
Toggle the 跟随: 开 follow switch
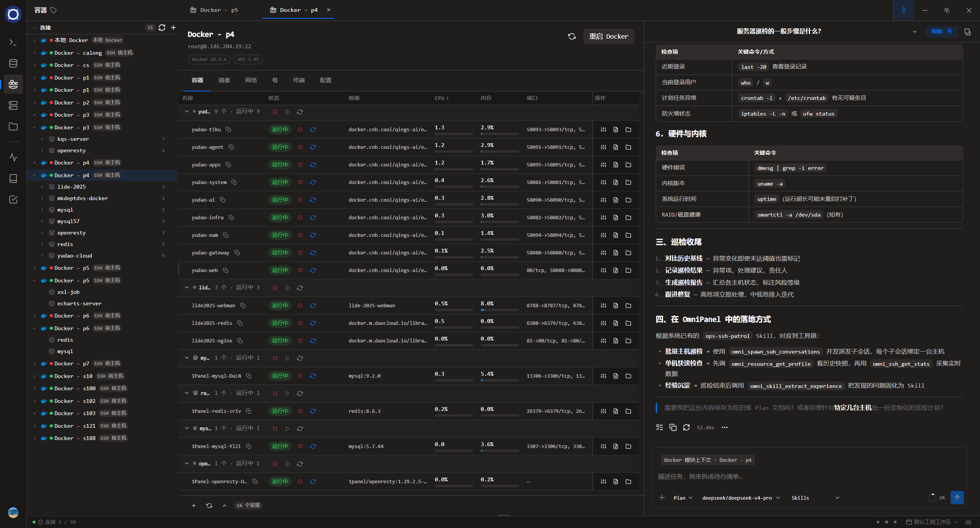[x=941, y=31]
